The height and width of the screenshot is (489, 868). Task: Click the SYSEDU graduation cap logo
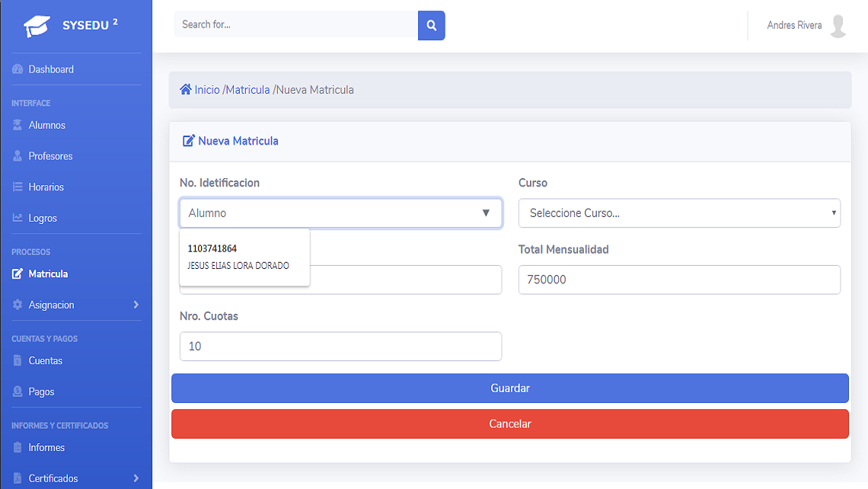[x=37, y=27]
